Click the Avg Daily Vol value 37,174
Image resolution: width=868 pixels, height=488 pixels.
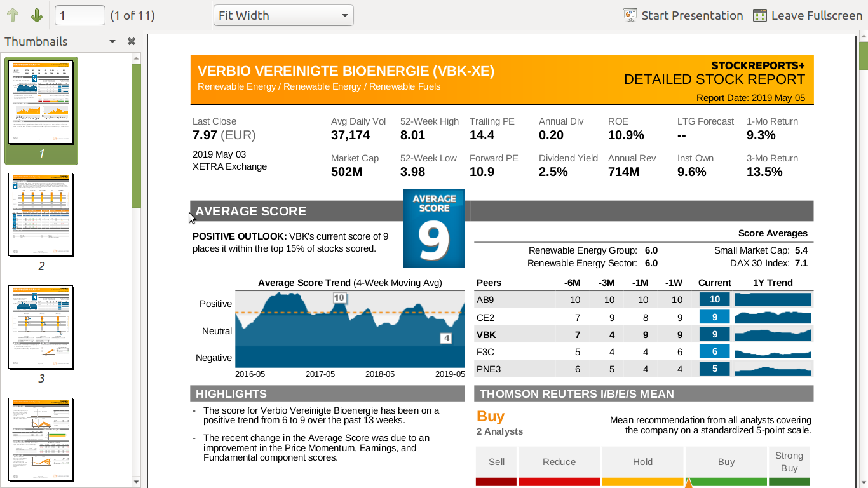350,135
